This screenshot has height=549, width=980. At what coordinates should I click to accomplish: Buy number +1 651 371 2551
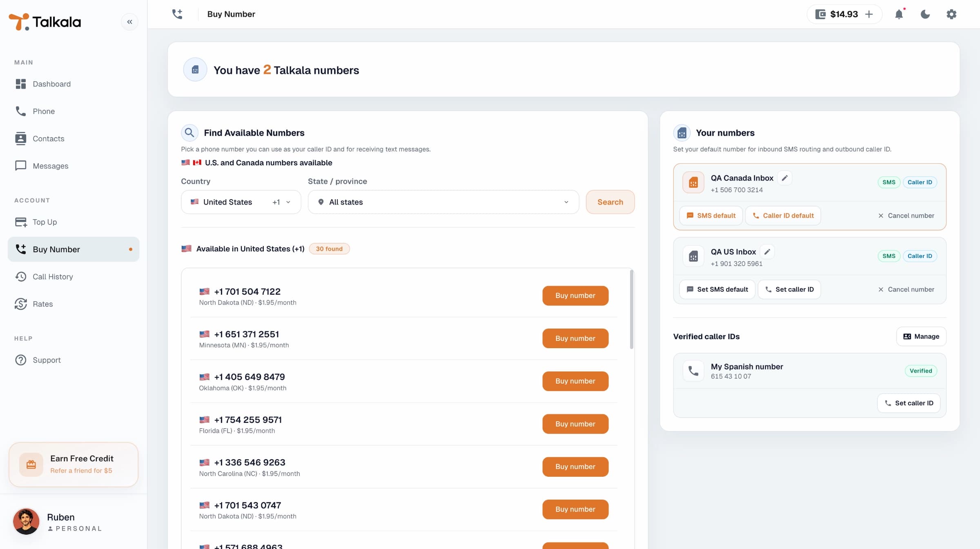tap(575, 338)
